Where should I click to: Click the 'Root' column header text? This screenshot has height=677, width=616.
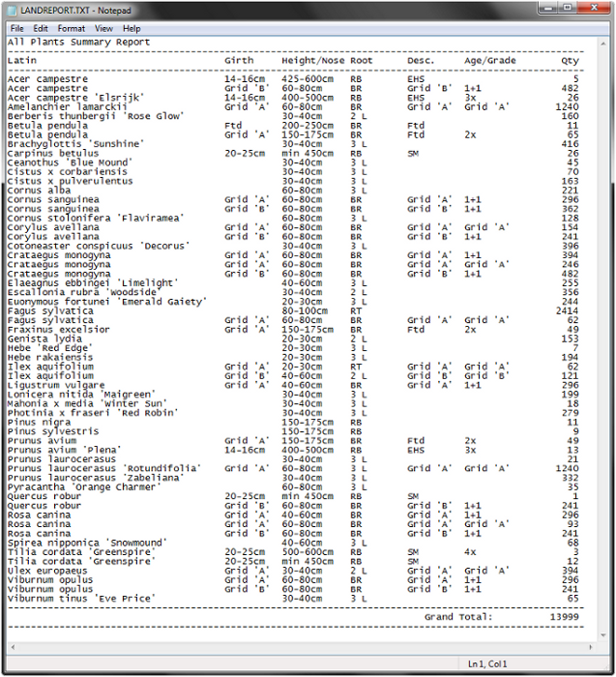tap(361, 60)
